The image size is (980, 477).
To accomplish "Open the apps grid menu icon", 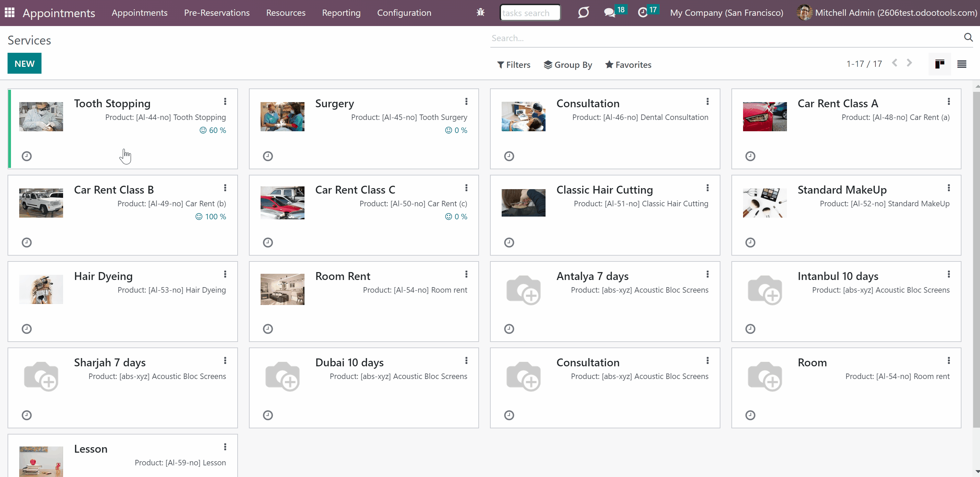I will [10, 13].
